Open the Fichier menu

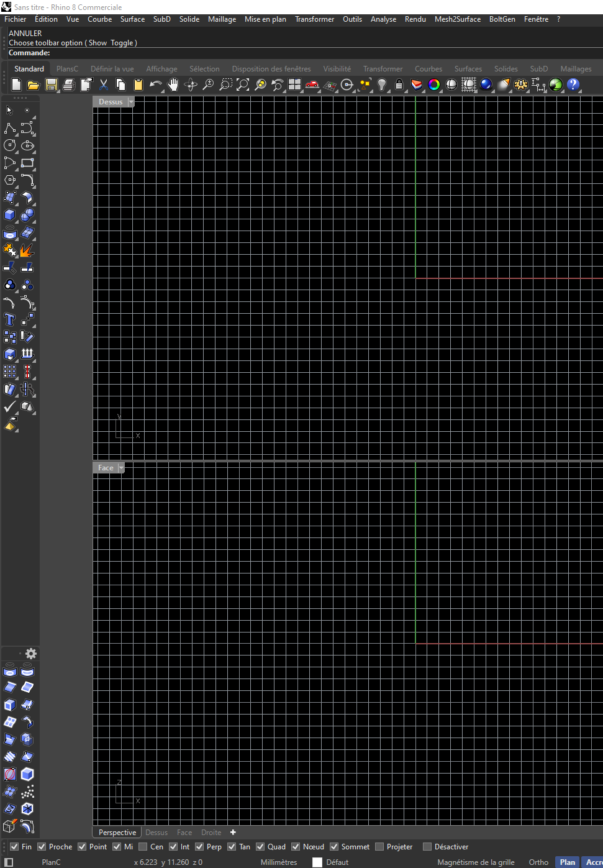(16, 19)
